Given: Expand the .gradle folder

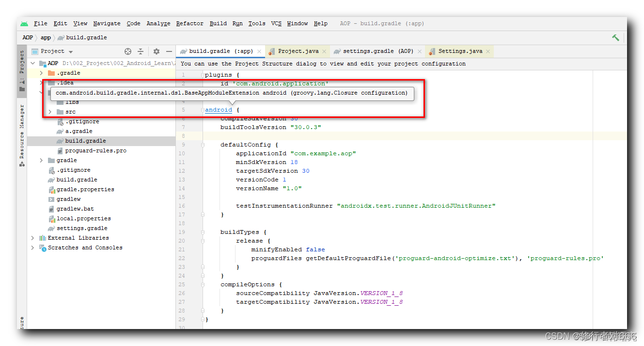Looking at the screenshot, I should pyautogui.click(x=41, y=72).
